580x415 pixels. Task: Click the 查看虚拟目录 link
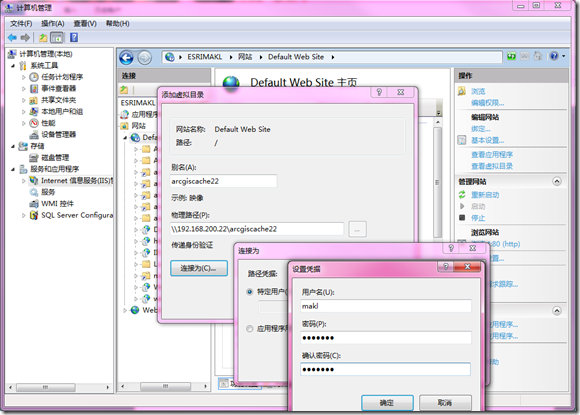point(492,166)
